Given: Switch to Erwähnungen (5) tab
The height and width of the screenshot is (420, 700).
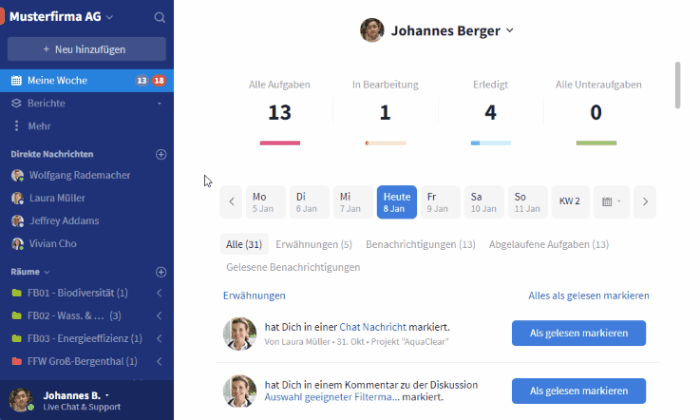Looking at the screenshot, I should point(314,244).
